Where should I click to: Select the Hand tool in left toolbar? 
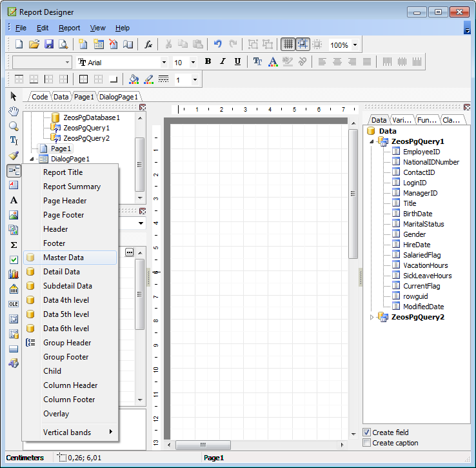click(x=14, y=111)
